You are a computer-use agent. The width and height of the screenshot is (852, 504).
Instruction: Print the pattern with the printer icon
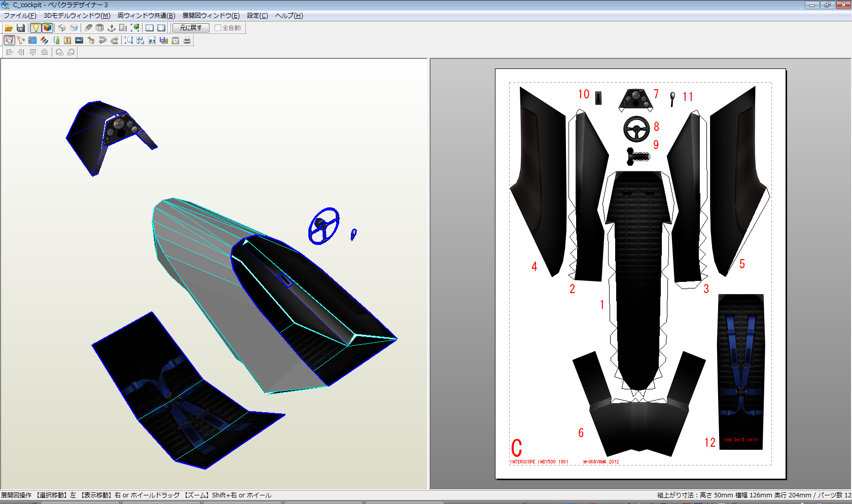coord(187,40)
